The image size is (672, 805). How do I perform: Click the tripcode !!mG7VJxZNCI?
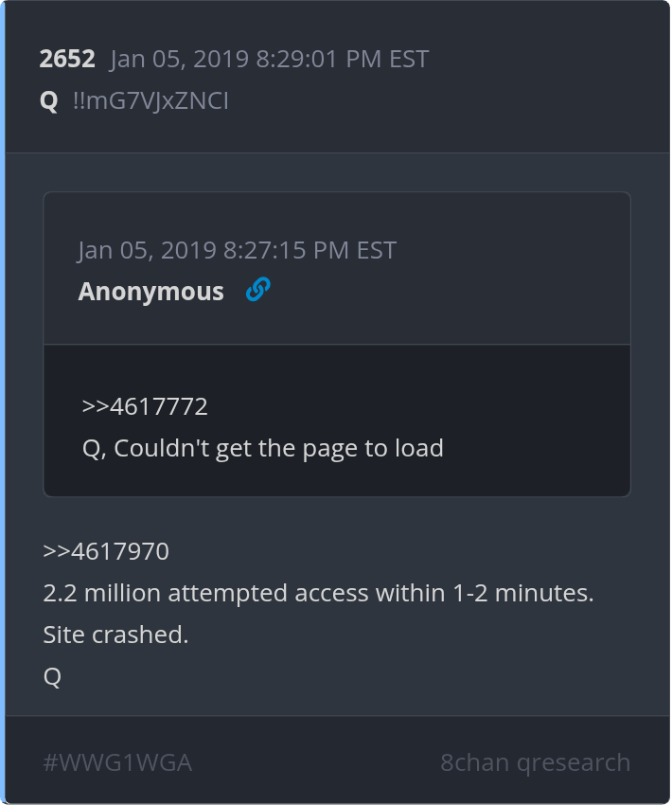[x=150, y=101]
